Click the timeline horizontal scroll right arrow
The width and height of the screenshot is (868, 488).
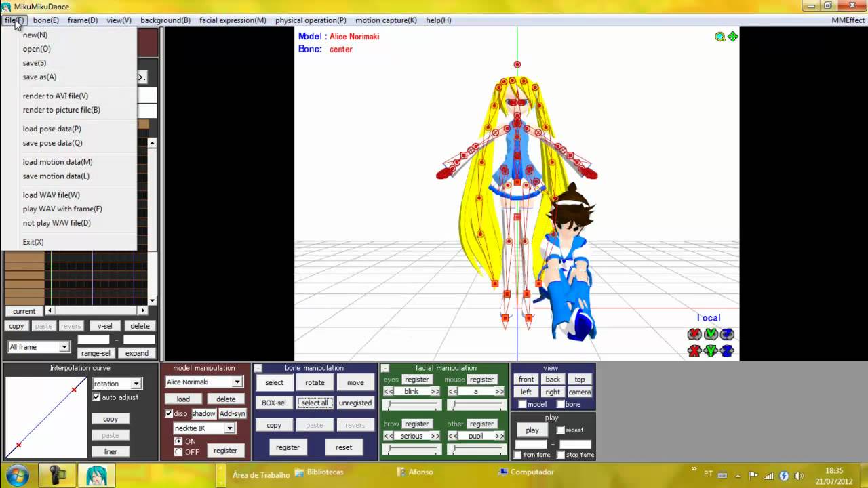(x=142, y=310)
